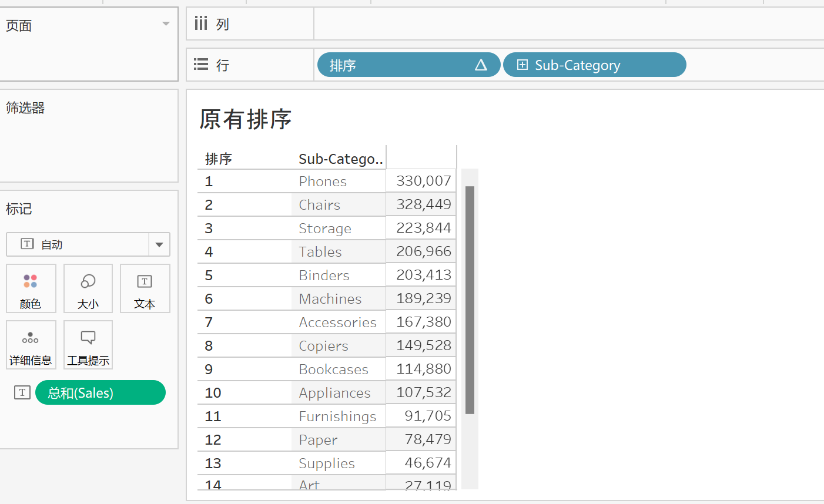
Task: Click the Chairs row label
Action: 319,204
